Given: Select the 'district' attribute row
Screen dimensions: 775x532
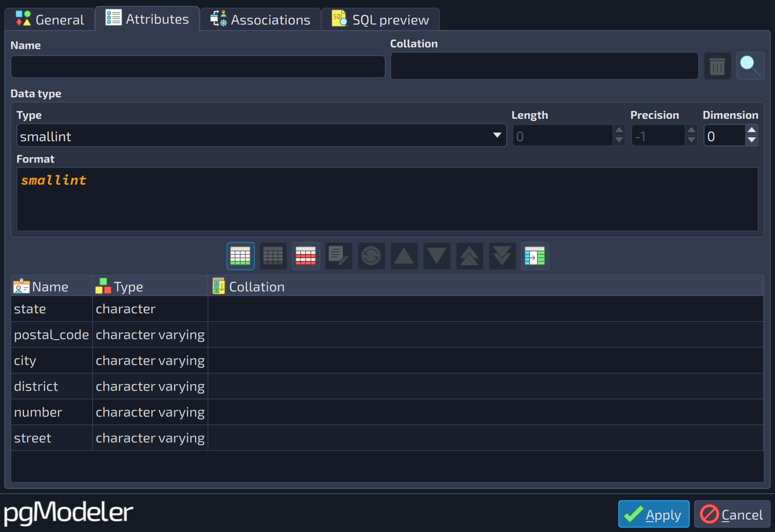Looking at the screenshot, I should point(387,387).
